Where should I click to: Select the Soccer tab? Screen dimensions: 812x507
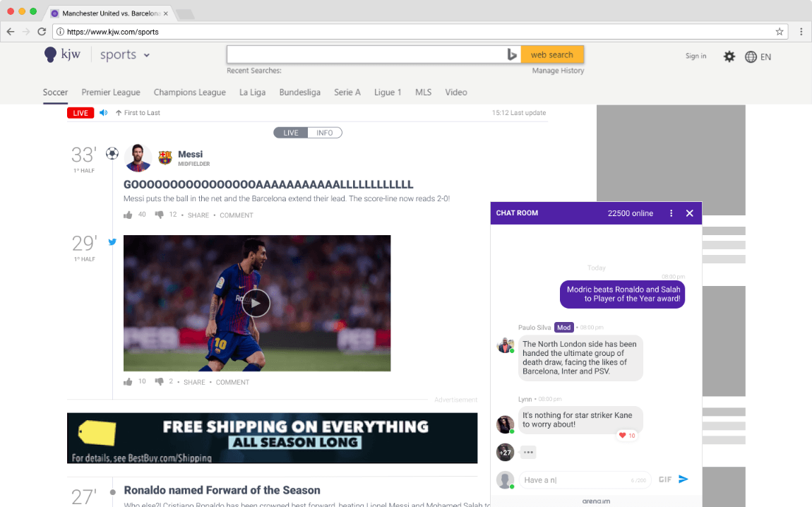(55, 93)
